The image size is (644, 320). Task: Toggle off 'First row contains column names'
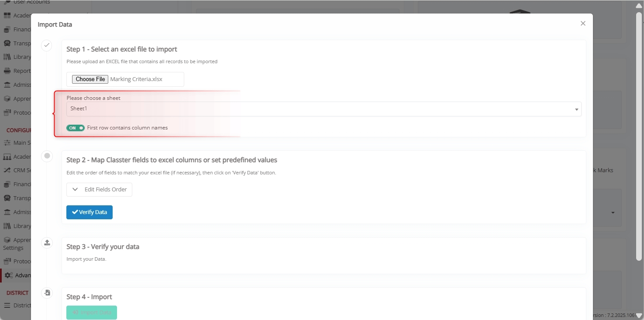pos(75,128)
